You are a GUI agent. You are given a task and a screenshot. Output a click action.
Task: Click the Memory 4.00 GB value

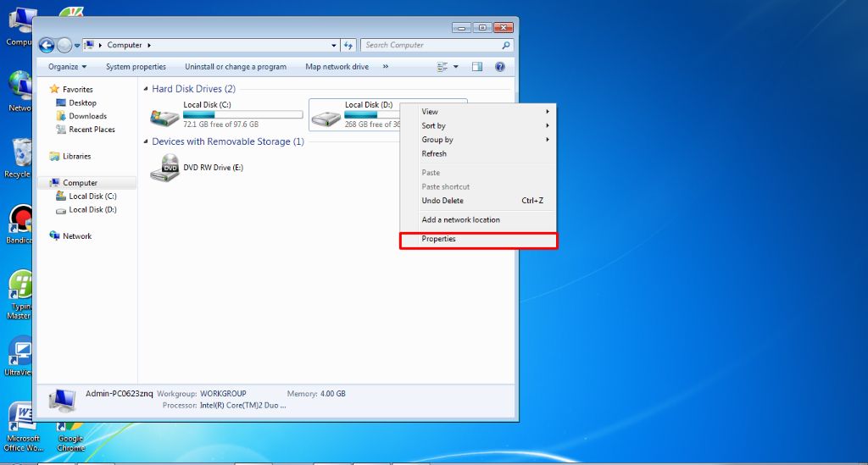tap(332, 394)
